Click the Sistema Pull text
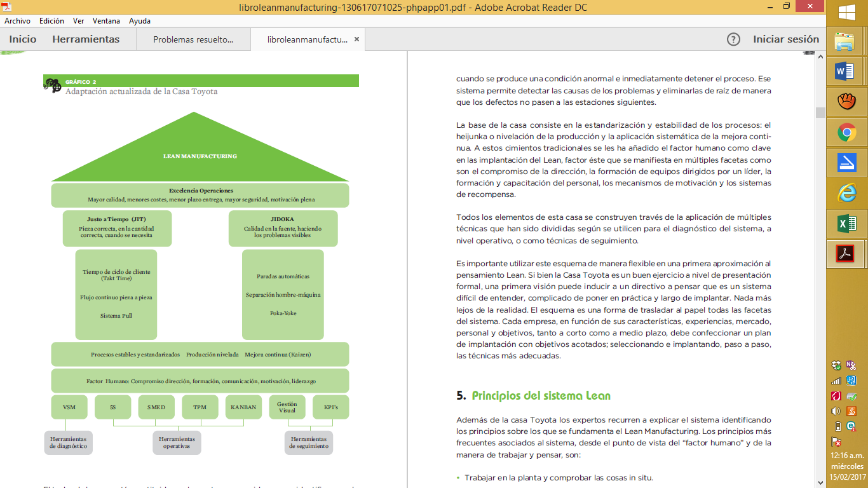Image resolution: width=868 pixels, height=488 pixels. tap(116, 316)
